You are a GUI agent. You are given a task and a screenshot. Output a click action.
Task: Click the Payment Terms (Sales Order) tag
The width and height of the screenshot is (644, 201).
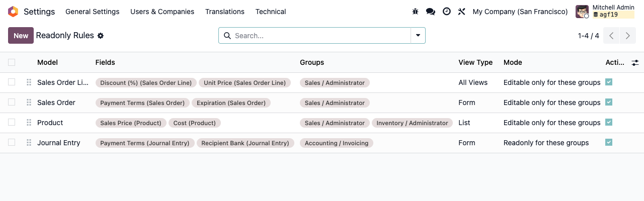(x=142, y=103)
